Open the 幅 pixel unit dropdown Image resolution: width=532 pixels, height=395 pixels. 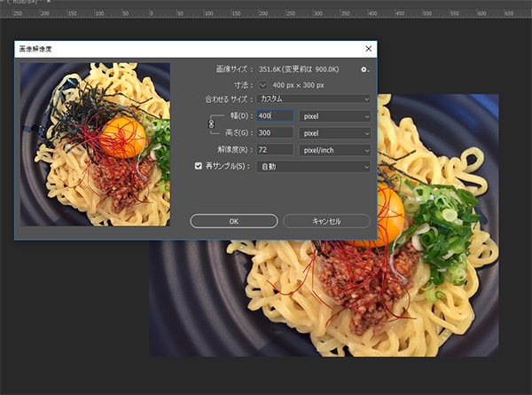point(334,116)
